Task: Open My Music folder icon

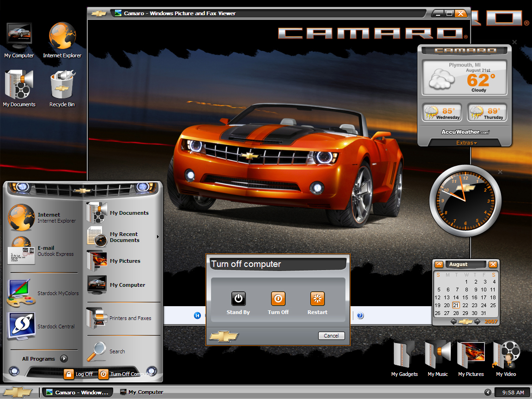Action: tap(438, 359)
